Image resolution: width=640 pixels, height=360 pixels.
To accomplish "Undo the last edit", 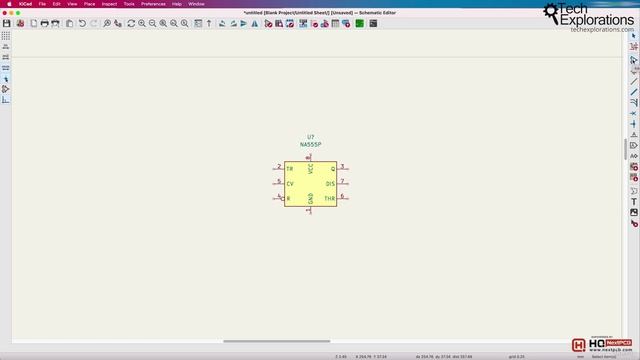I will [82, 23].
